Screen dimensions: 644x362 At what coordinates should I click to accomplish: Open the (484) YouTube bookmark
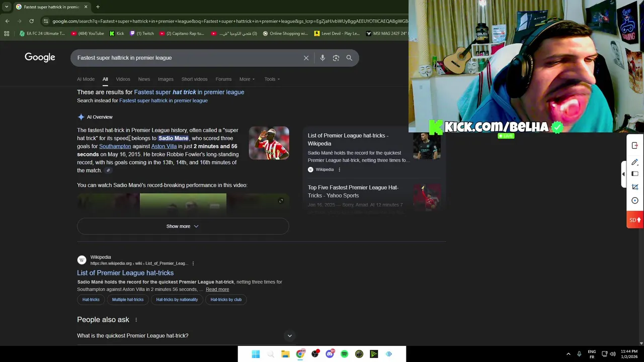(88, 34)
